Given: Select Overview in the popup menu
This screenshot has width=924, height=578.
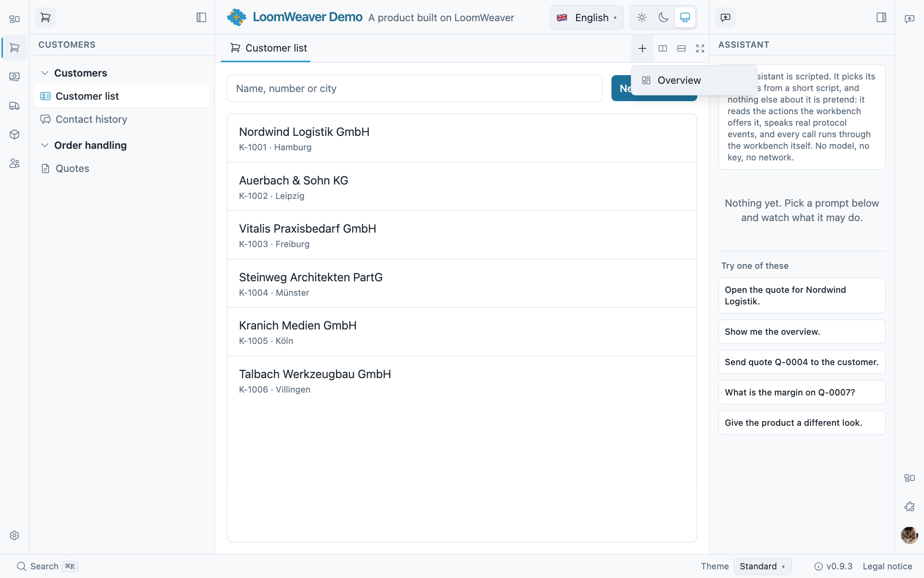Looking at the screenshot, I should pos(694,80).
